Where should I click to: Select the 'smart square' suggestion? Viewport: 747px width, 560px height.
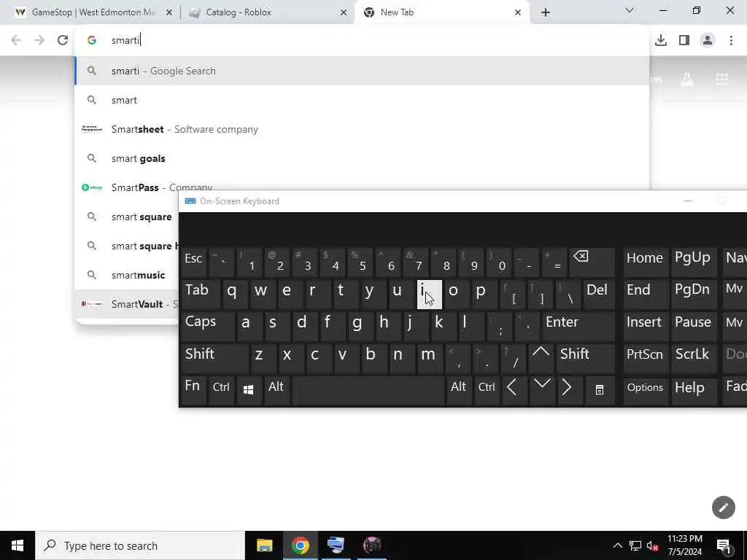[x=127, y=217]
